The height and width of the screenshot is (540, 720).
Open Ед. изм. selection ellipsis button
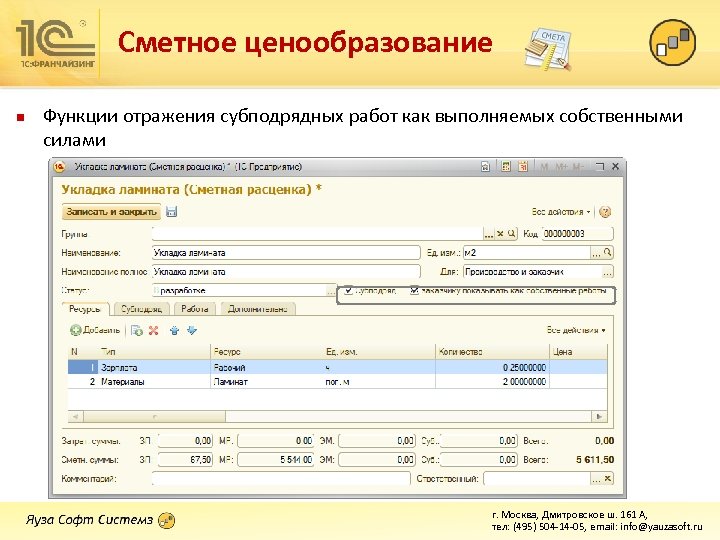pos(596,253)
